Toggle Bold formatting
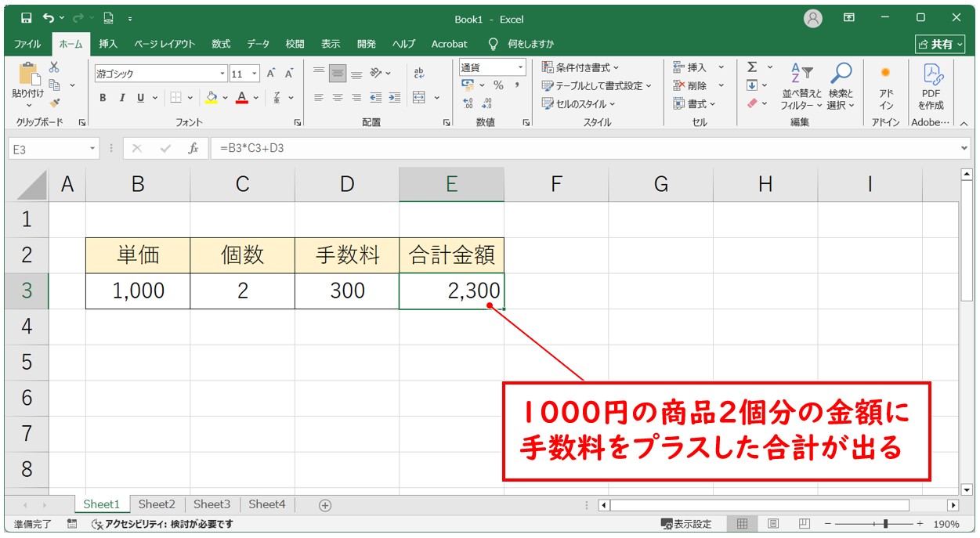The image size is (980, 538). (x=103, y=98)
